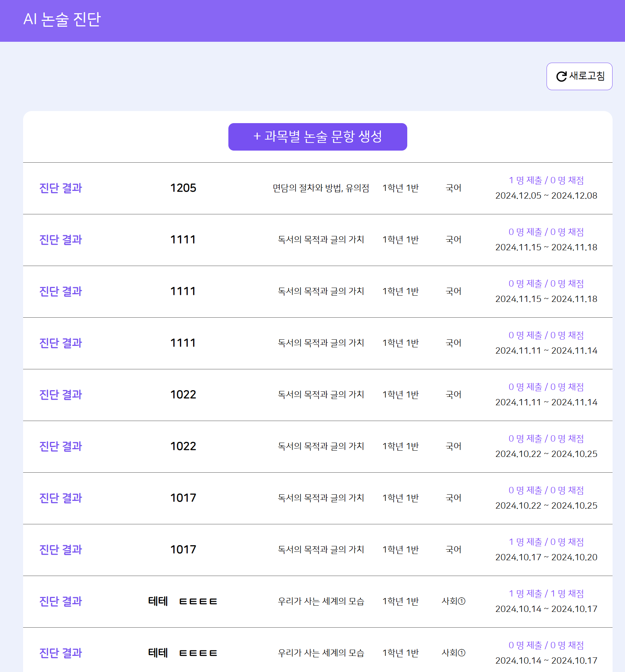The height and width of the screenshot is (672, 625).
Task: Click submission status on the 1205 row
Action: (546, 180)
